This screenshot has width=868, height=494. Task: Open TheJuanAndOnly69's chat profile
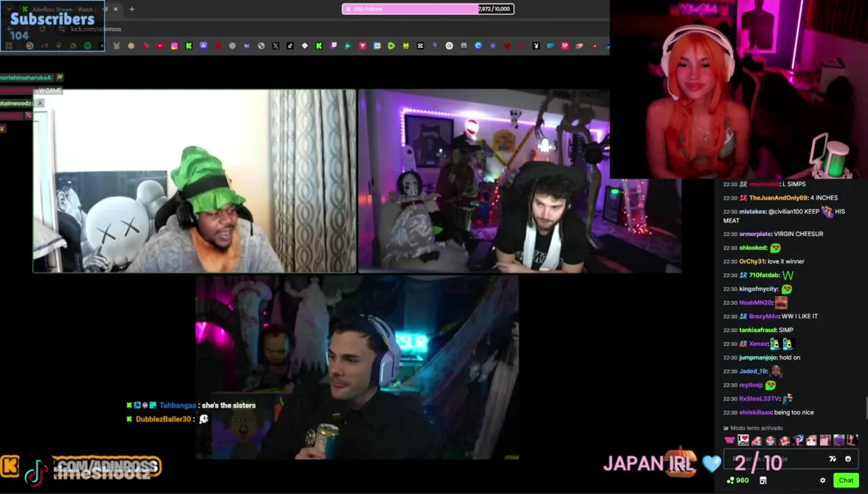tap(778, 198)
